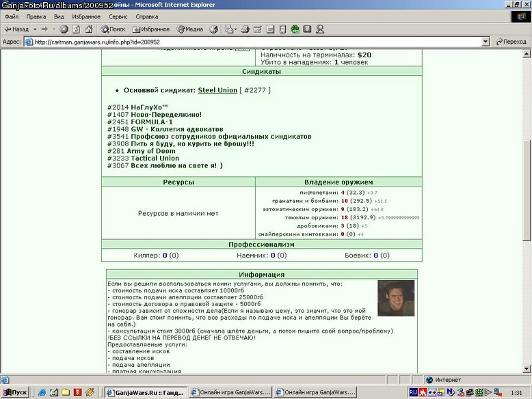Open the Steel Union syndicate link
The height and width of the screenshot is (399, 532).
[x=217, y=90]
